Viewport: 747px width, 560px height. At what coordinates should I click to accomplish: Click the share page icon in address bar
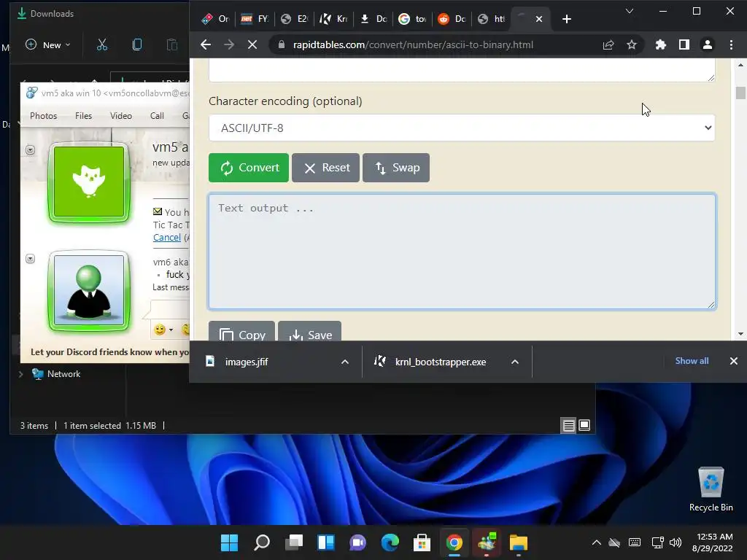tap(608, 44)
